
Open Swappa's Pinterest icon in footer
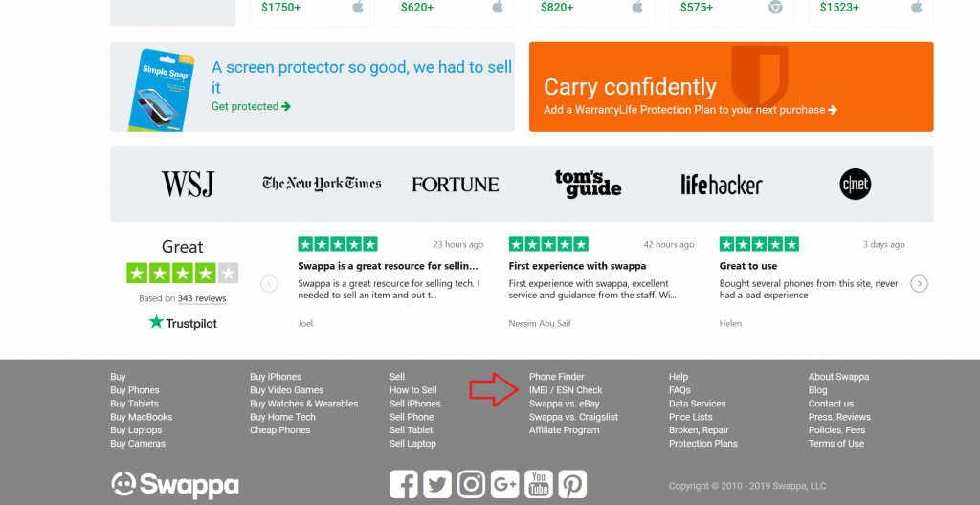[x=572, y=484]
